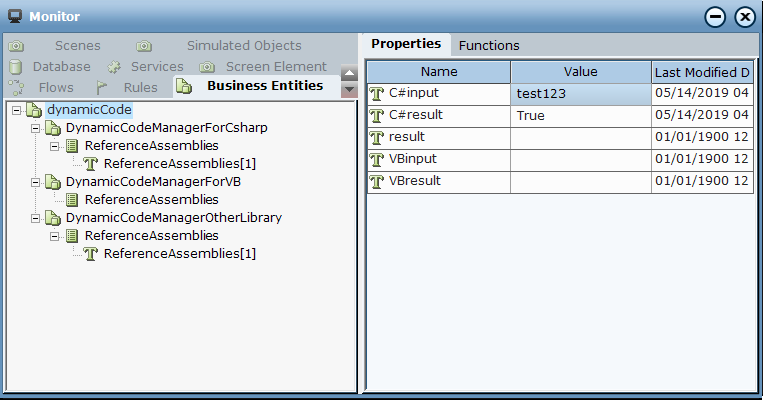Collapse the DynamicCodeManagerForVB node

point(36,182)
